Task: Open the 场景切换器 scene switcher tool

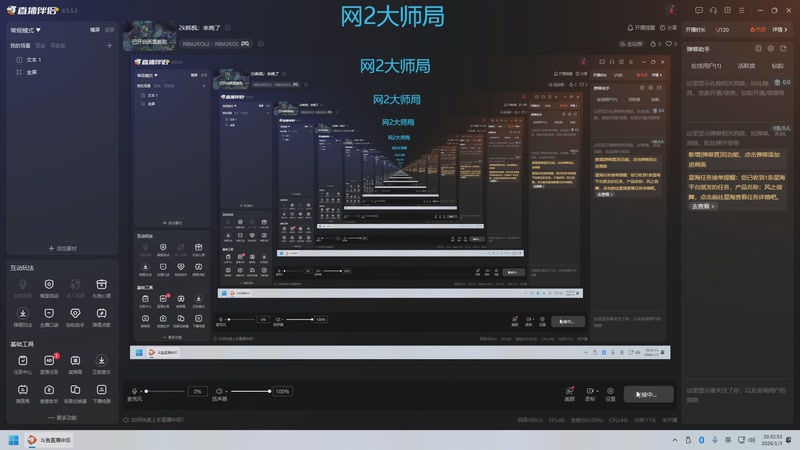Action: [75, 393]
